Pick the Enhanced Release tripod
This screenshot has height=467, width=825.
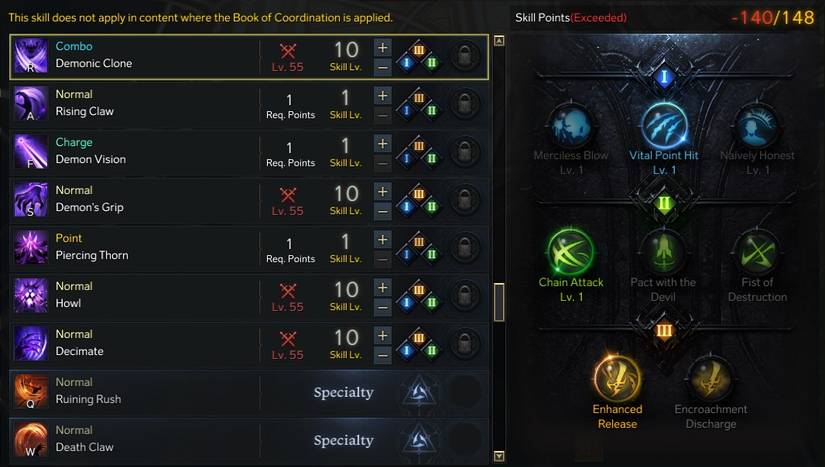point(617,378)
